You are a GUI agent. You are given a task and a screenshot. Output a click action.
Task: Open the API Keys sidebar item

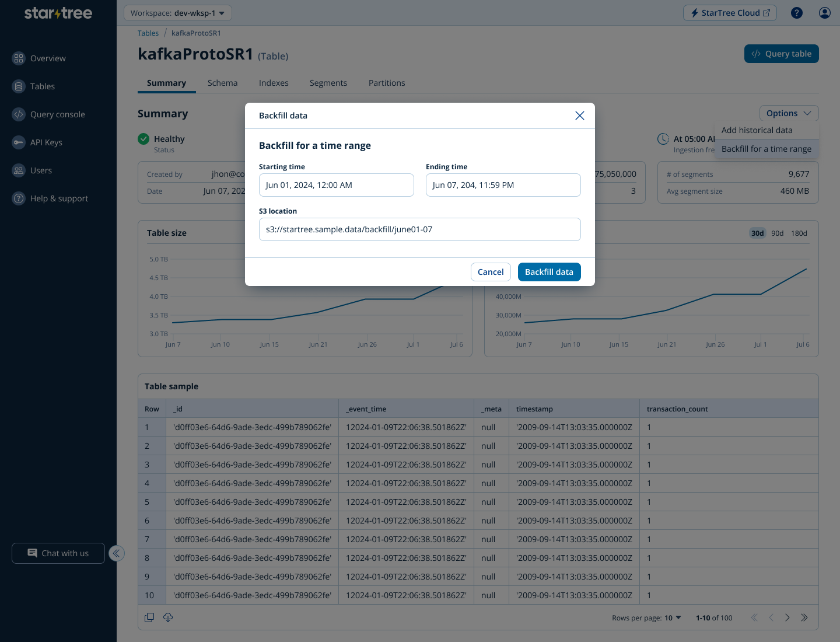click(x=46, y=142)
